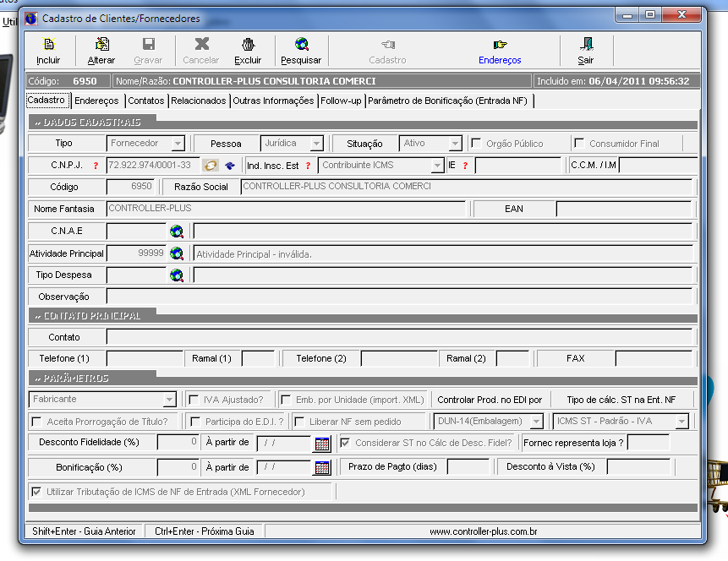Click the Razão Social input field
The image size is (728, 561).
point(466,187)
